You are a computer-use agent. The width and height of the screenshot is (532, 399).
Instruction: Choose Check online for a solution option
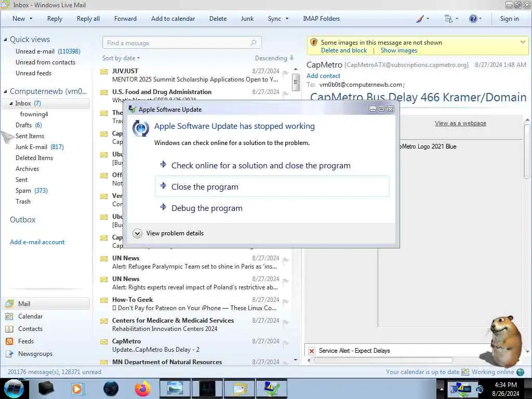tap(272, 166)
